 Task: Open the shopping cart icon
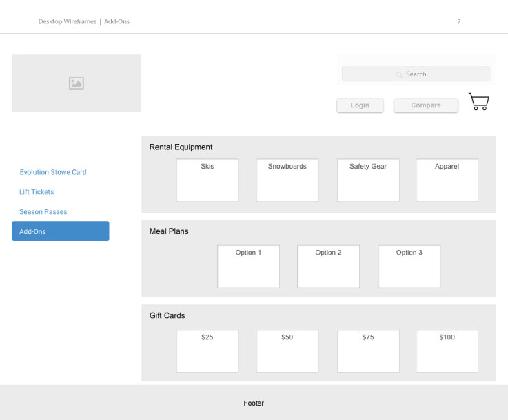(478, 102)
